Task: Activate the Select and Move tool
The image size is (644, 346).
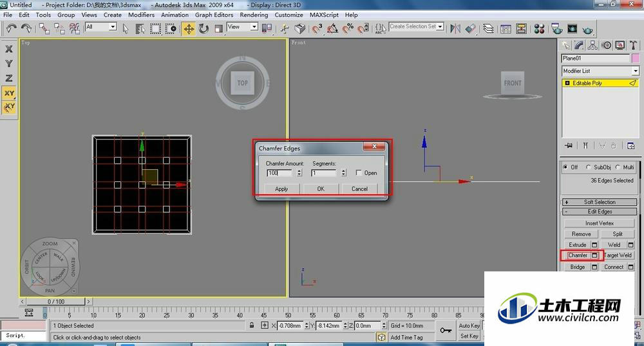Action: tap(189, 29)
